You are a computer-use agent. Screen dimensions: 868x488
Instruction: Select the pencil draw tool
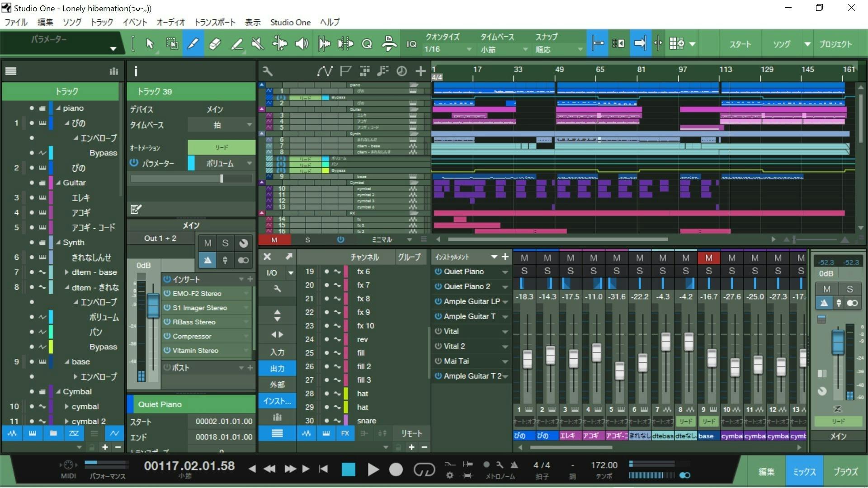click(x=192, y=44)
